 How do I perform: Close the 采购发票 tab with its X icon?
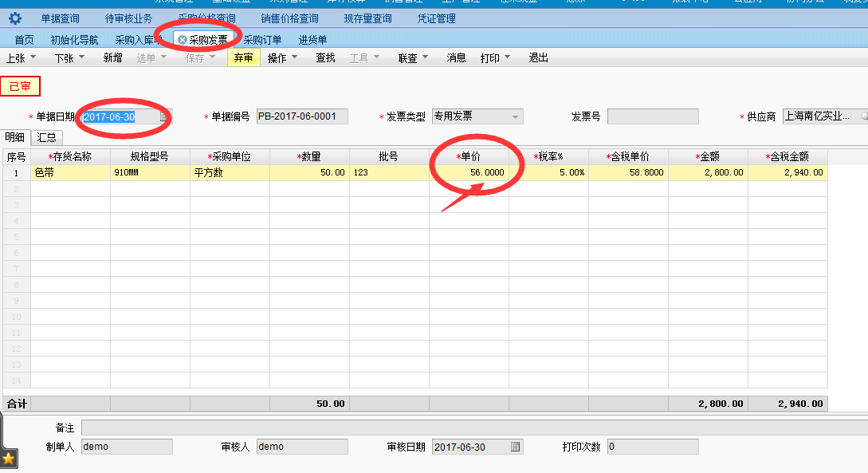coord(183,39)
